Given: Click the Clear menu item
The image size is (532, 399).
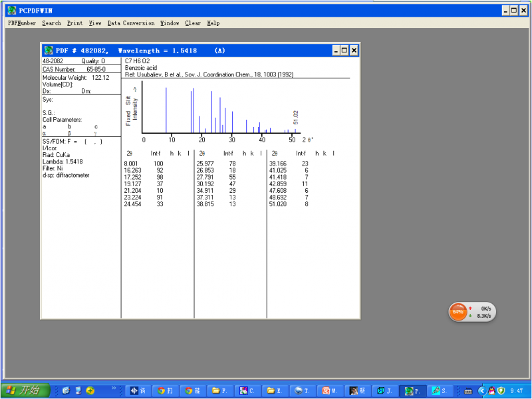Looking at the screenshot, I should point(193,23).
